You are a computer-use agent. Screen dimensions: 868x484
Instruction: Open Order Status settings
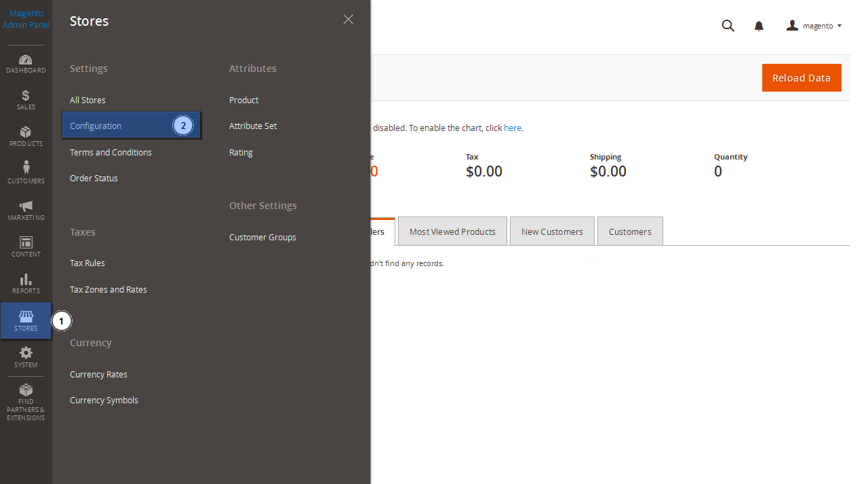click(x=94, y=178)
